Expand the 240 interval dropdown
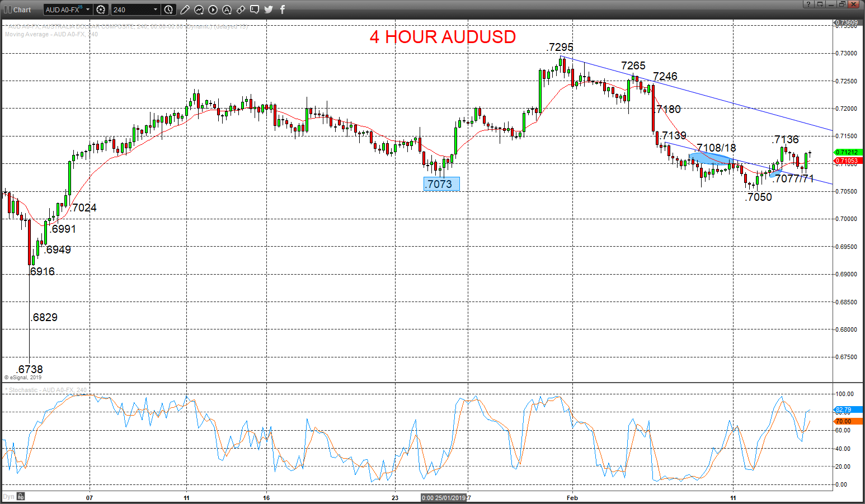Image resolution: width=865 pixels, height=504 pixels. (x=156, y=10)
